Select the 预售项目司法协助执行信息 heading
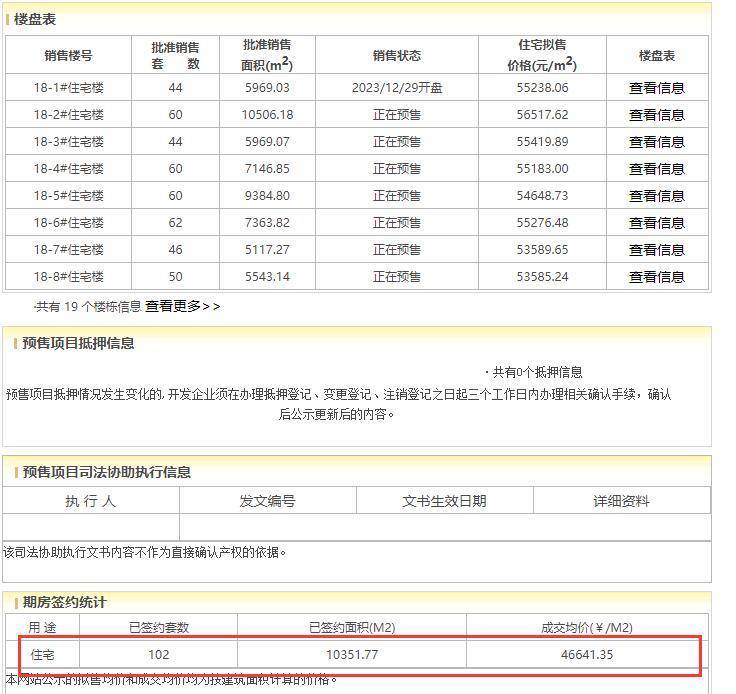This screenshot has height=694, width=736. [106, 472]
